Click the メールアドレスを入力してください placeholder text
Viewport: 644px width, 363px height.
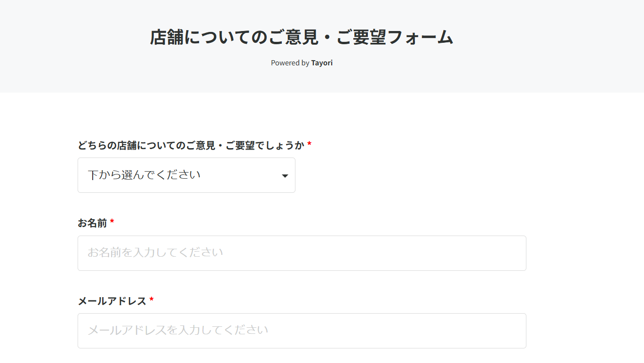178,331
